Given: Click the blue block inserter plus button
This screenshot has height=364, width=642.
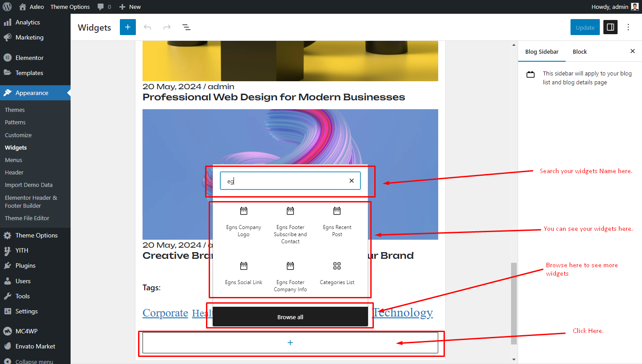Looking at the screenshot, I should [128, 27].
